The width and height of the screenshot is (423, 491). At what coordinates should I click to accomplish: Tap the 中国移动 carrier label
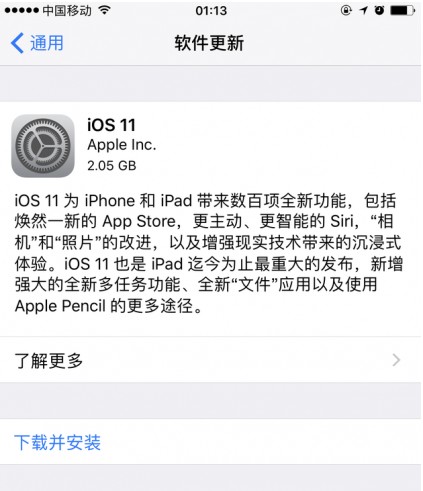[67, 11]
